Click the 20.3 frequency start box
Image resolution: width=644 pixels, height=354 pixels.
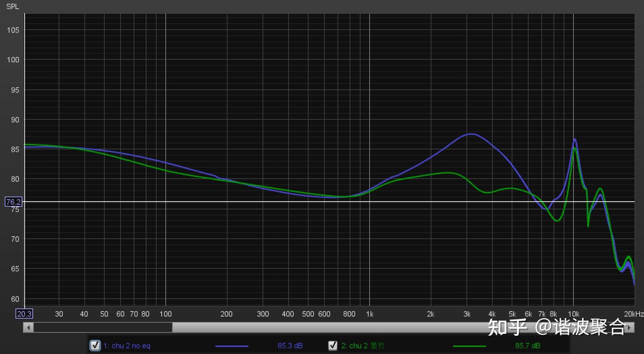click(x=24, y=314)
